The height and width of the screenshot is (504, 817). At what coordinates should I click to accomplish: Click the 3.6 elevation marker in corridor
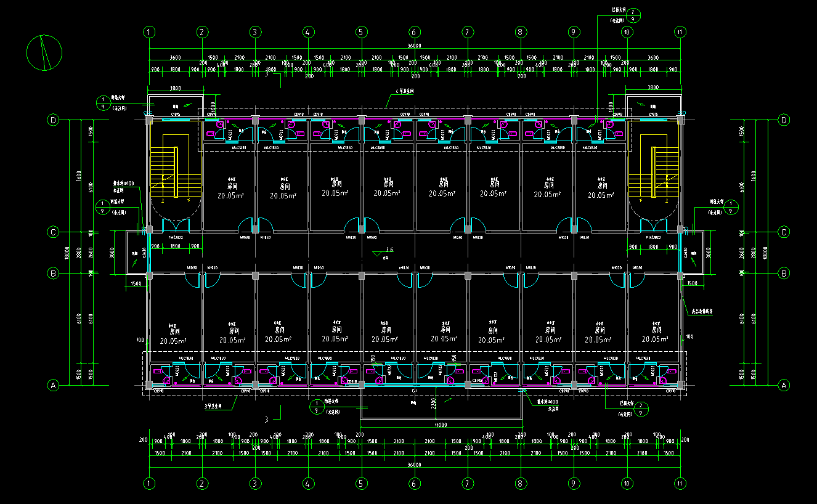pos(388,250)
